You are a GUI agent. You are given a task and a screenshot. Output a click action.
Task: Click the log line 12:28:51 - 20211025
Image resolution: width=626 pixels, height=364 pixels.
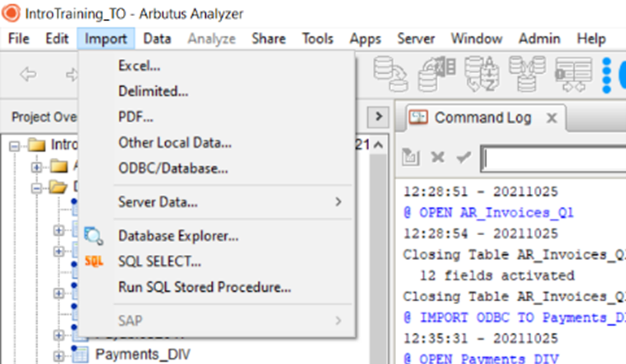pyautogui.click(x=480, y=192)
